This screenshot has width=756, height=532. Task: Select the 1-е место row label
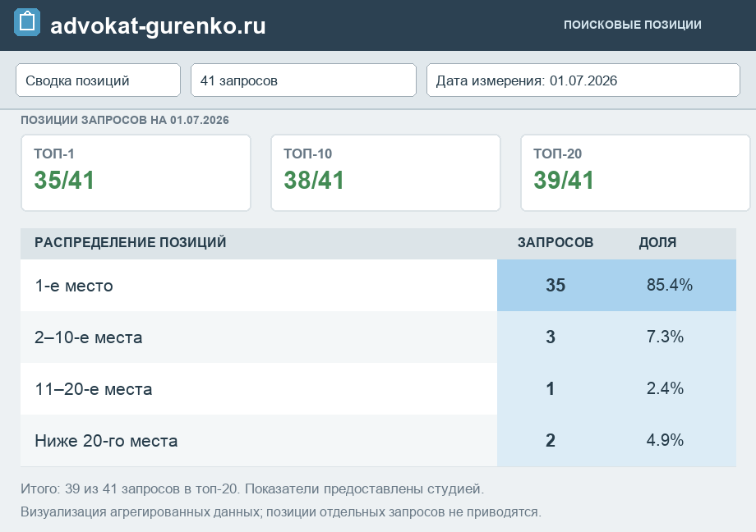(74, 286)
